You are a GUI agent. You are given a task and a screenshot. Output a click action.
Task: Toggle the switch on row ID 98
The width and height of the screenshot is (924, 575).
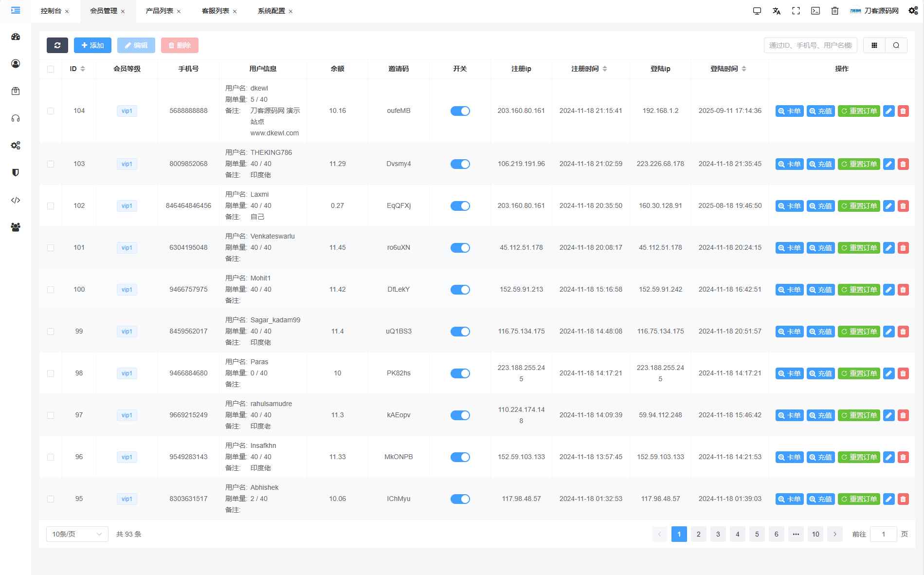[x=460, y=373]
